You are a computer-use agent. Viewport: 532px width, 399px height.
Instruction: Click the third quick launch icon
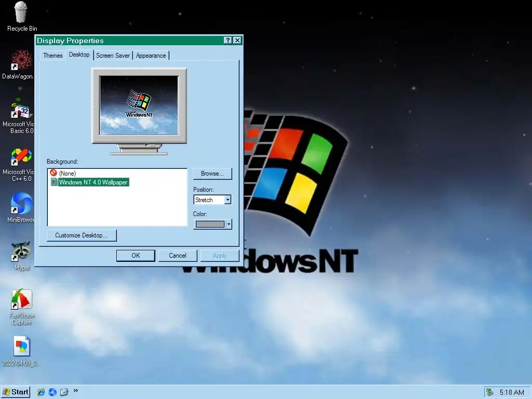point(64,392)
